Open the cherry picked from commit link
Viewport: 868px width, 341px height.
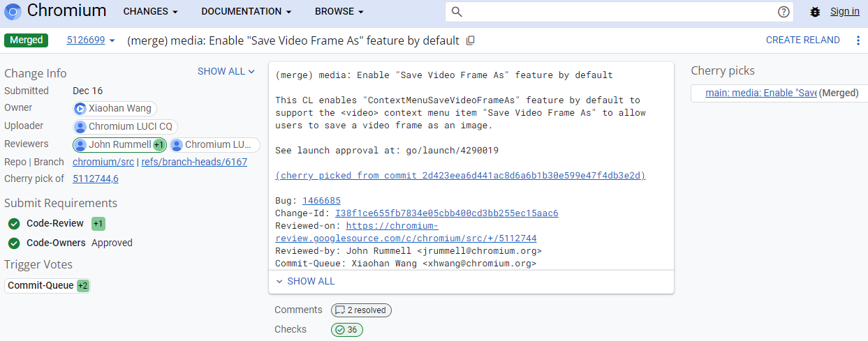pos(460,175)
